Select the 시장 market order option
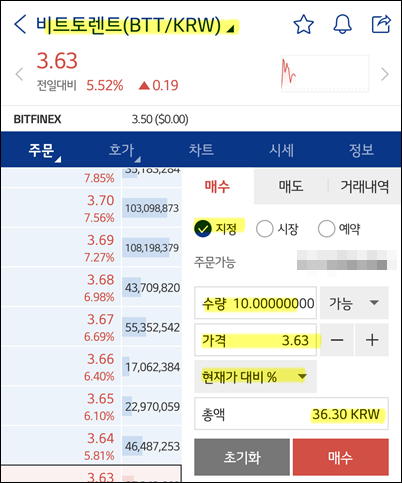Viewport: 402px width, 483px height. coord(277,229)
